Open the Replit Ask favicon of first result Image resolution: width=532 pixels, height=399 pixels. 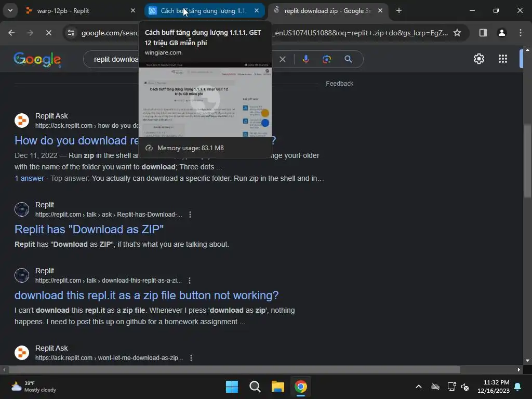[x=22, y=121]
